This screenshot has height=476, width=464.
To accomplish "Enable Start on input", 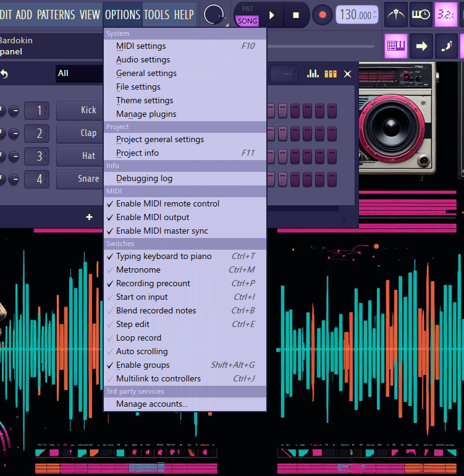I will [185, 297].
